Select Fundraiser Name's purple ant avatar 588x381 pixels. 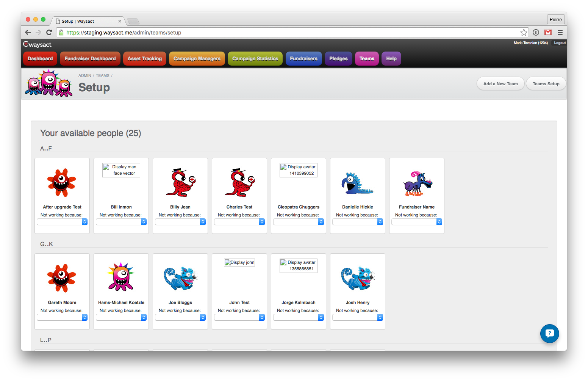tap(418, 183)
